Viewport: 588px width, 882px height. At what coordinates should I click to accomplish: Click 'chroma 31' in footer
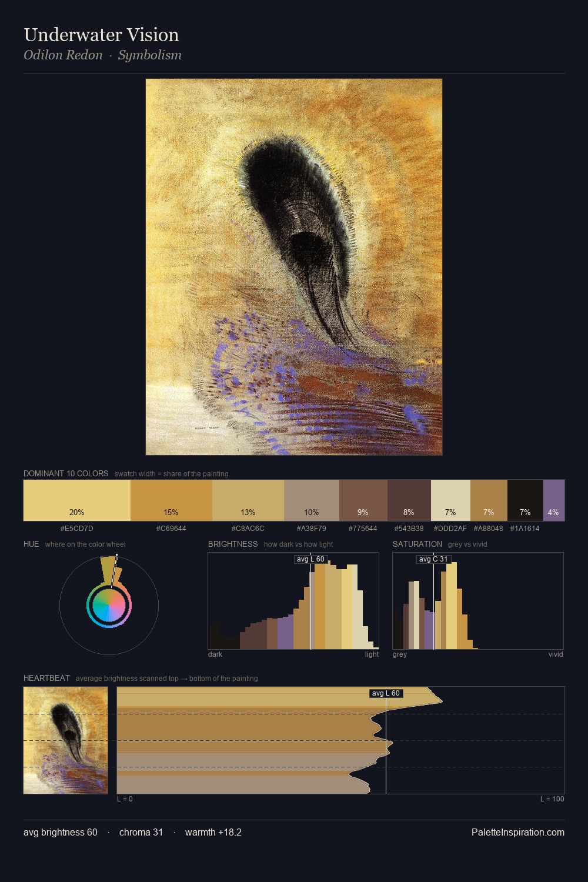(141, 832)
